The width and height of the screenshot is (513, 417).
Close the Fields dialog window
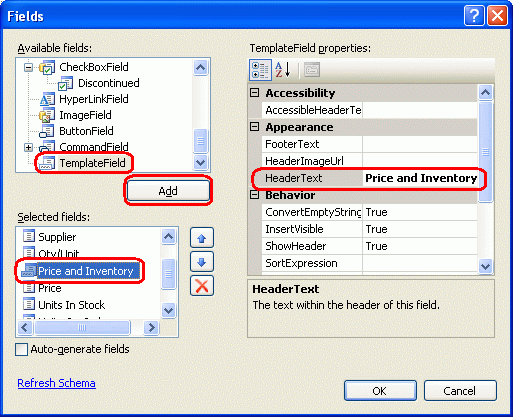coord(497,16)
